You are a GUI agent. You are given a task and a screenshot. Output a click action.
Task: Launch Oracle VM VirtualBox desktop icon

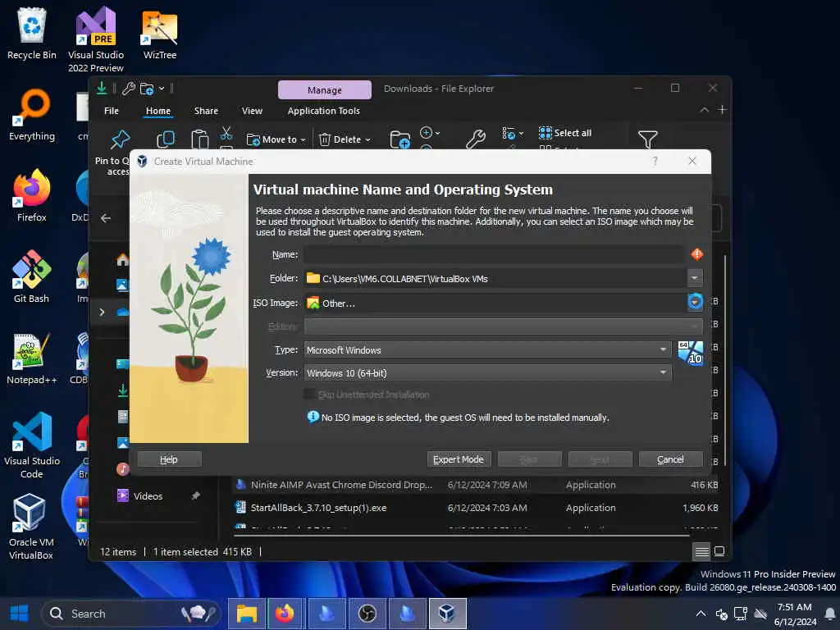coord(30,527)
